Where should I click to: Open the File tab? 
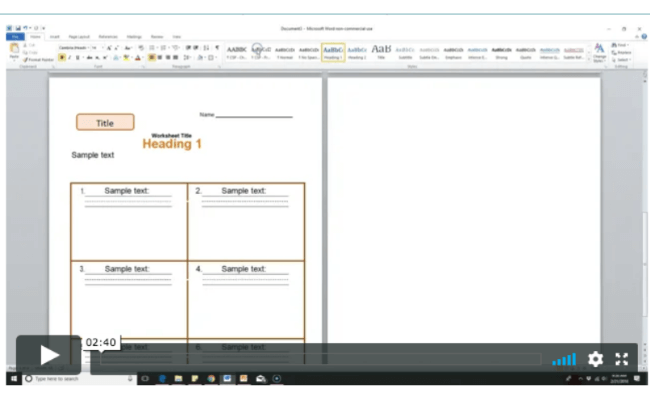15,37
